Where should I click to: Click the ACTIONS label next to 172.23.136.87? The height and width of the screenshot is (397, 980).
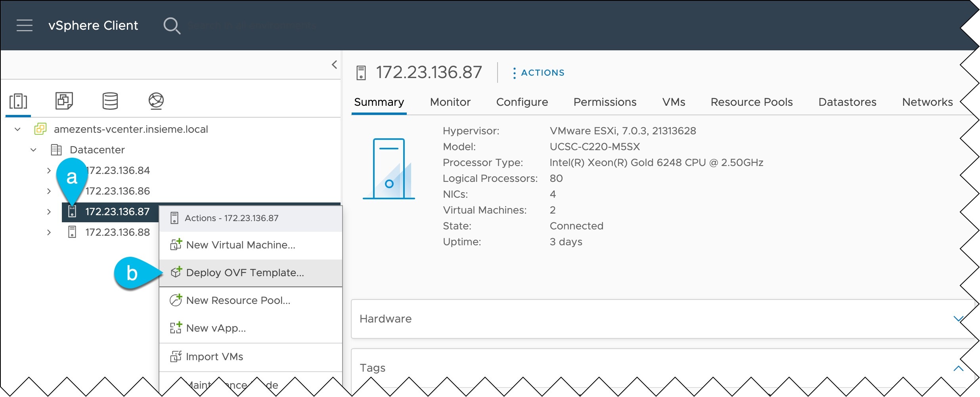(x=542, y=73)
